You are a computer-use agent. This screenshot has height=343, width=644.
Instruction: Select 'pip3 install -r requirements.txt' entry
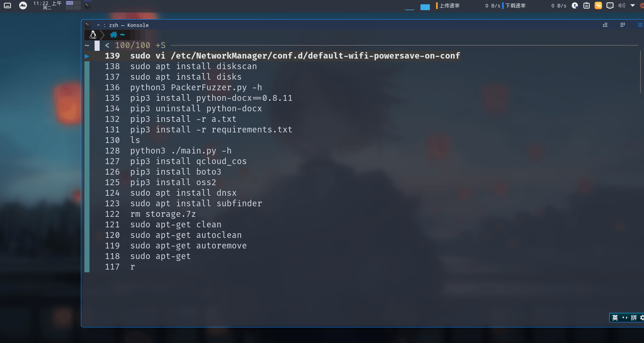[199, 130]
